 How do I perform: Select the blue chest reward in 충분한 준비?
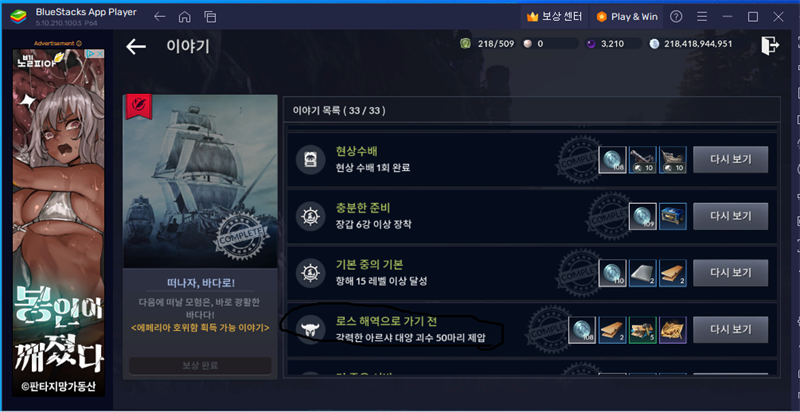click(672, 217)
